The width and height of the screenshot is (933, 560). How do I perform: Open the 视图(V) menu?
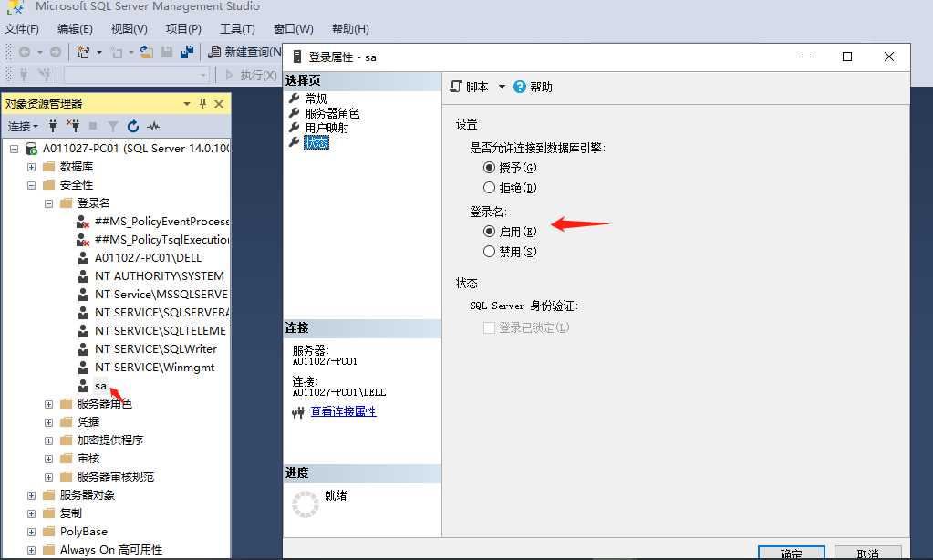tap(130, 28)
